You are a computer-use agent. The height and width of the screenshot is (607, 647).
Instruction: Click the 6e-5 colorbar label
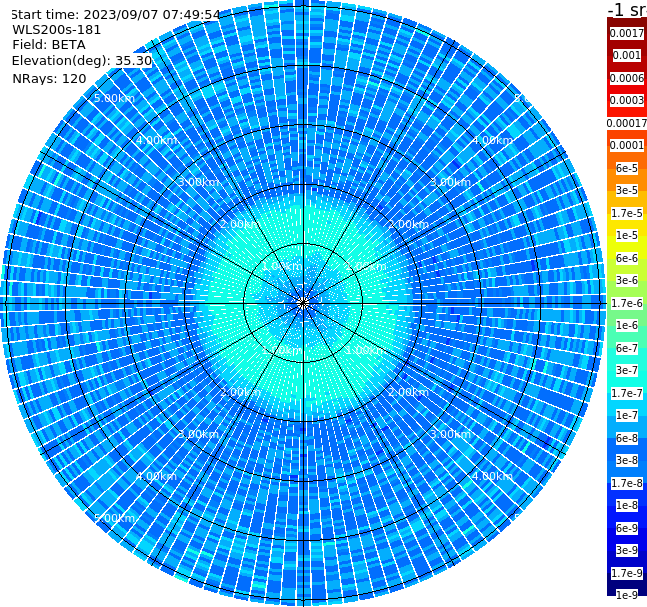(x=627, y=168)
